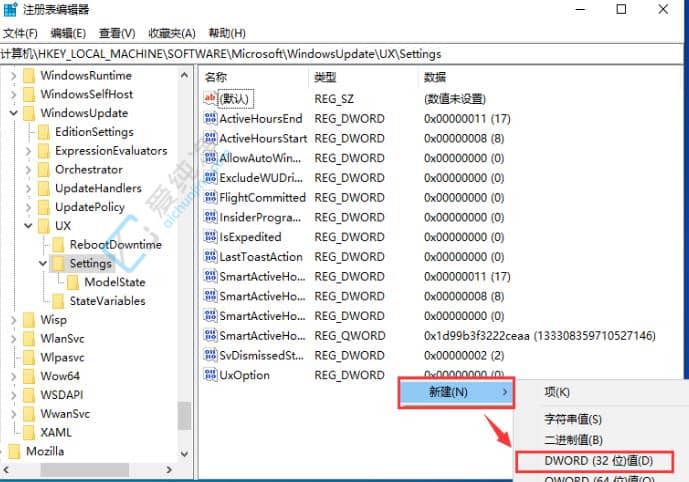
Task: Open the 新建(N) context menu entry
Action: (x=456, y=392)
